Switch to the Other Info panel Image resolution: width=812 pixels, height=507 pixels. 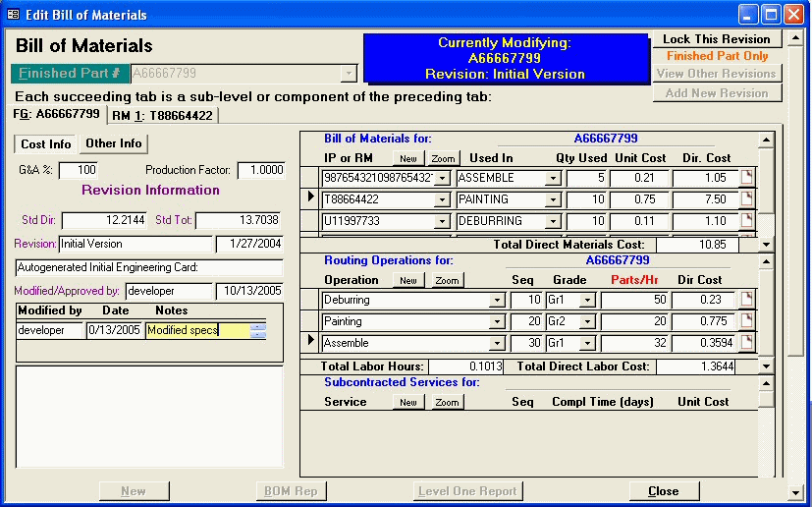click(x=113, y=143)
